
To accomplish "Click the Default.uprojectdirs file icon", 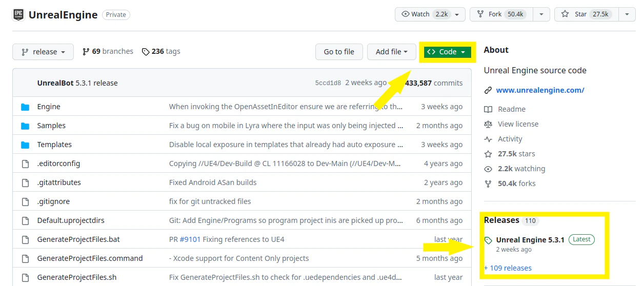I will pos(25,220).
